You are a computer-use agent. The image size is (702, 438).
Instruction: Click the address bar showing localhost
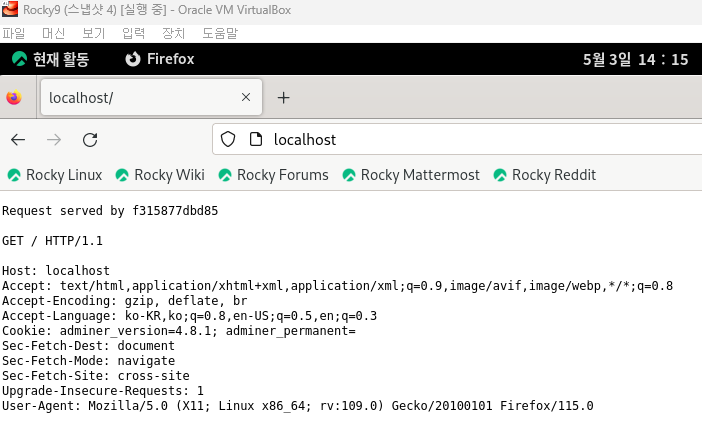(450, 139)
